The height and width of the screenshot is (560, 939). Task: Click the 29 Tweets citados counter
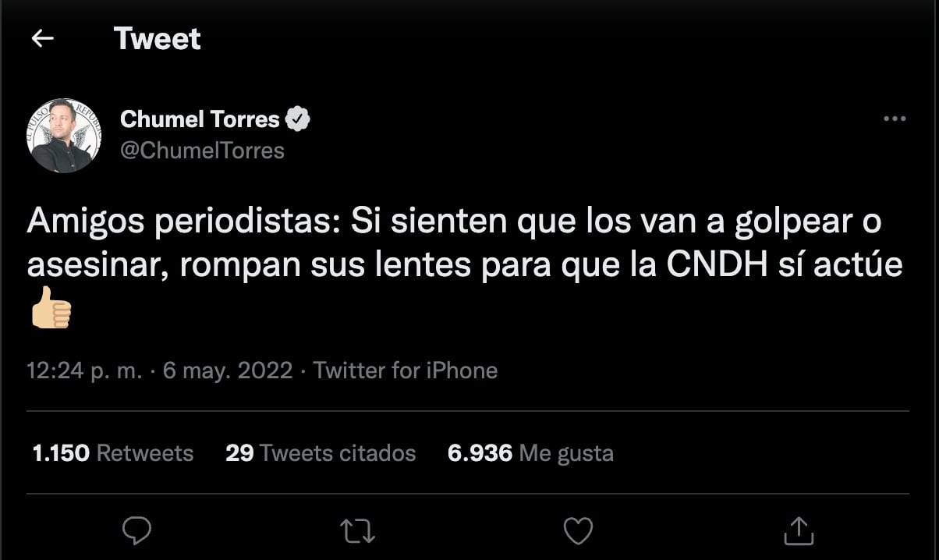[x=320, y=452]
